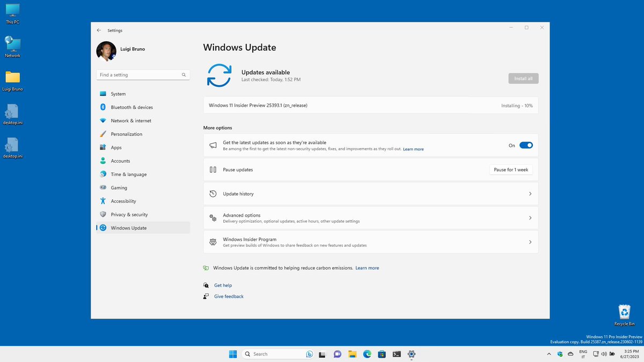
Task: Open Bing Chat icon in taskbar search
Action: pos(310,354)
